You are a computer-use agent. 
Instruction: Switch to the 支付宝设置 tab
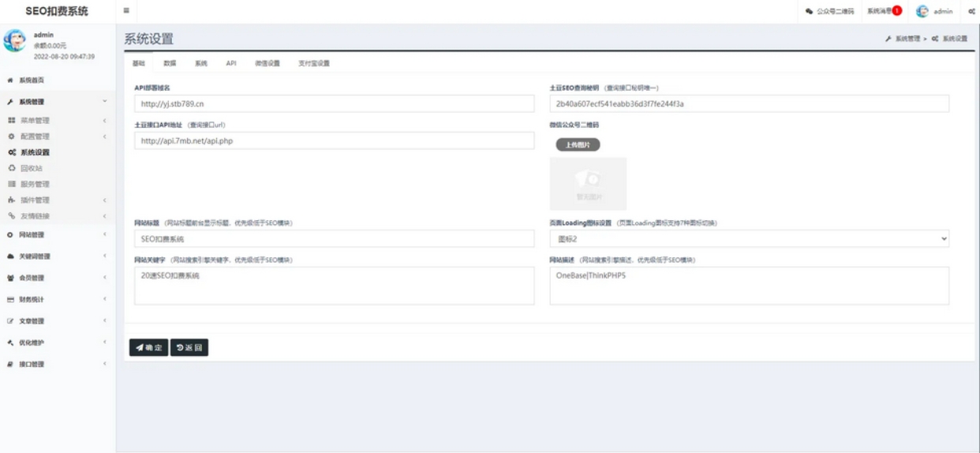(313, 63)
